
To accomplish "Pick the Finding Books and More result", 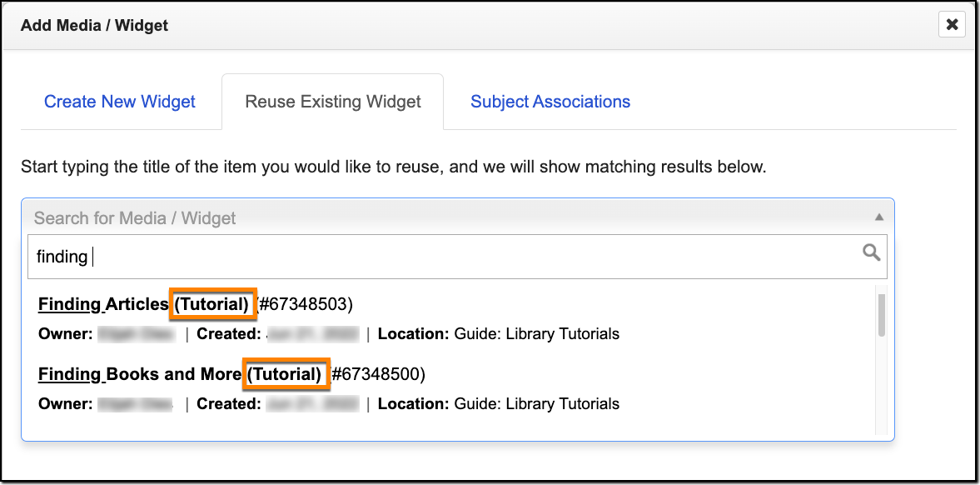I will tap(139, 374).
